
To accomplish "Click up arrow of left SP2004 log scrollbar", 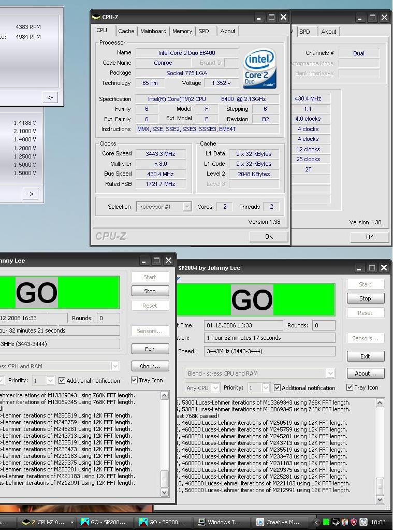I will coord(165,396).
